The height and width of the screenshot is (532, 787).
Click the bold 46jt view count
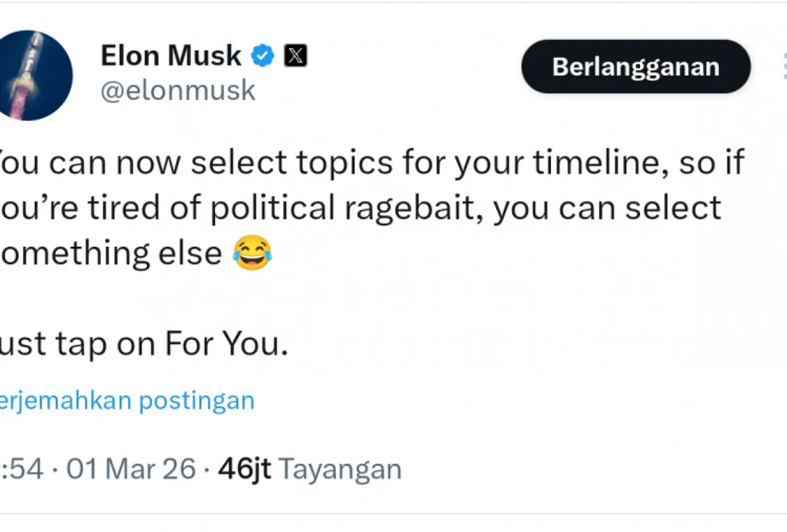(244, 469)
